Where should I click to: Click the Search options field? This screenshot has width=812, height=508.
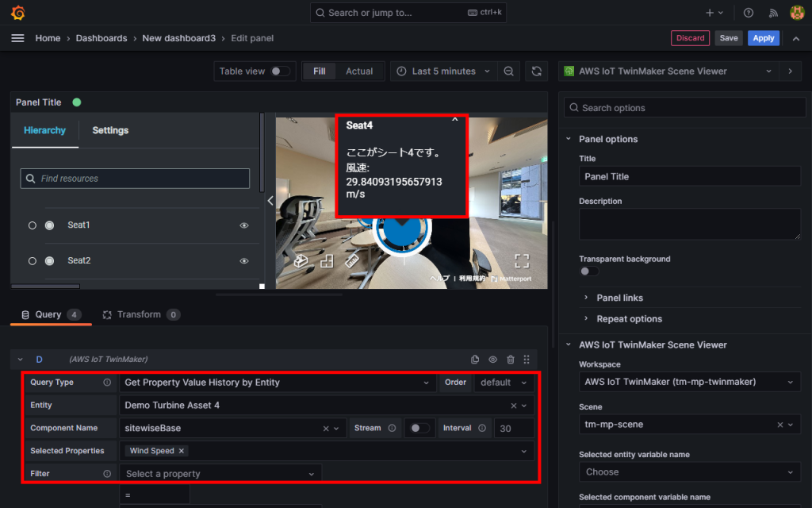684,108
